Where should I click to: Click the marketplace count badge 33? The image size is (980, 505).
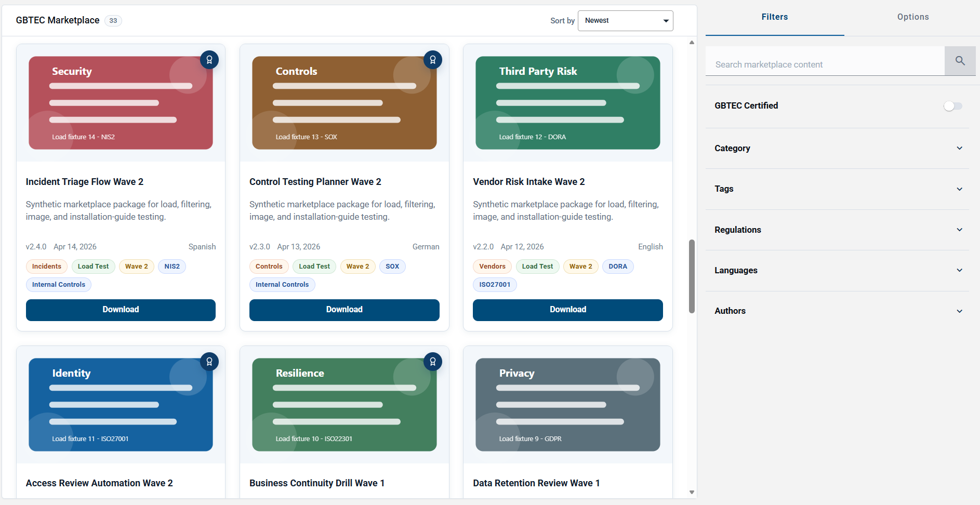coord(113,21)
